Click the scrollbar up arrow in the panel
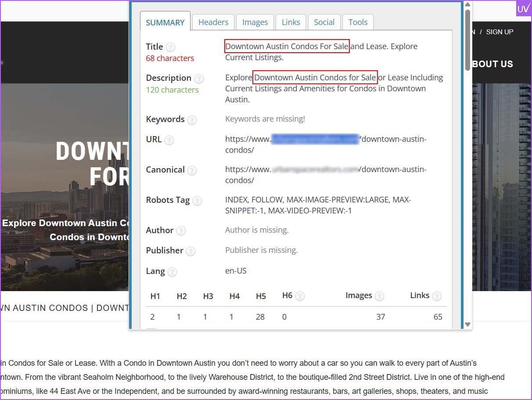The width and height of the screenshot is (532, 400). (467, 5)
